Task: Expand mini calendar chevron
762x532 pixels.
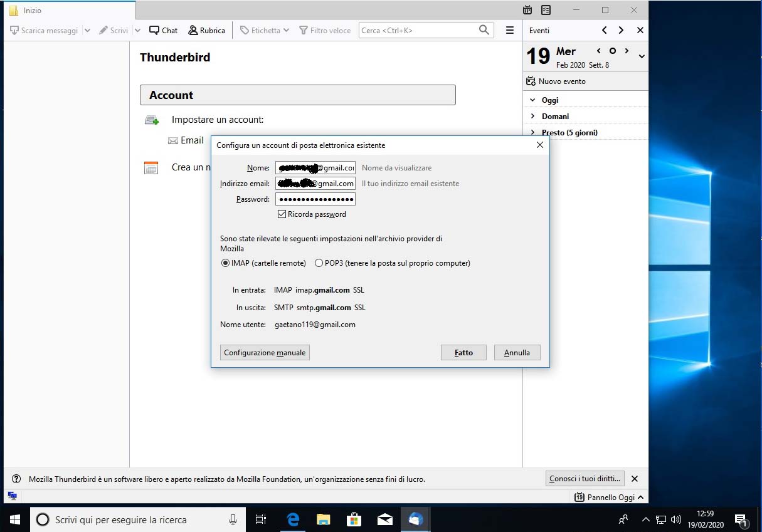Action: click(642, 56)
